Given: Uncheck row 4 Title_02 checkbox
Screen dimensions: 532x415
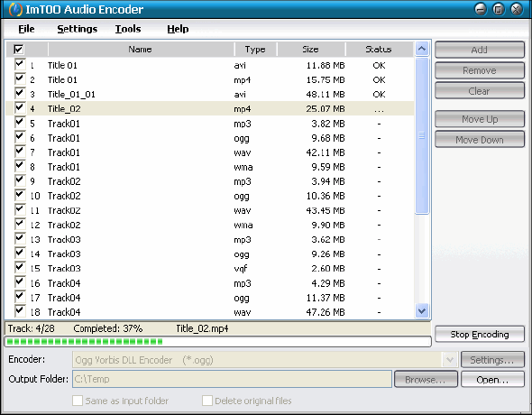Looking at the screenshot, I should [x=20, y=108].
